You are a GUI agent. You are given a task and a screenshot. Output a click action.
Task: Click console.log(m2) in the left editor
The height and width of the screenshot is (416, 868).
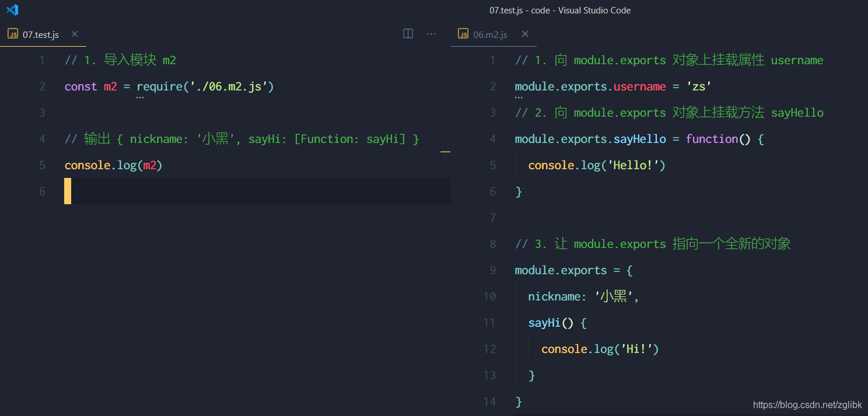tap(113, 165)
